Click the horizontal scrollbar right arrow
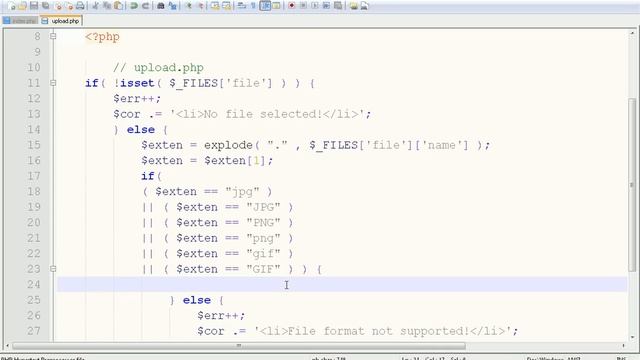Image resolution: width=640 pixels, height=360 pixels. click(623, 346)
